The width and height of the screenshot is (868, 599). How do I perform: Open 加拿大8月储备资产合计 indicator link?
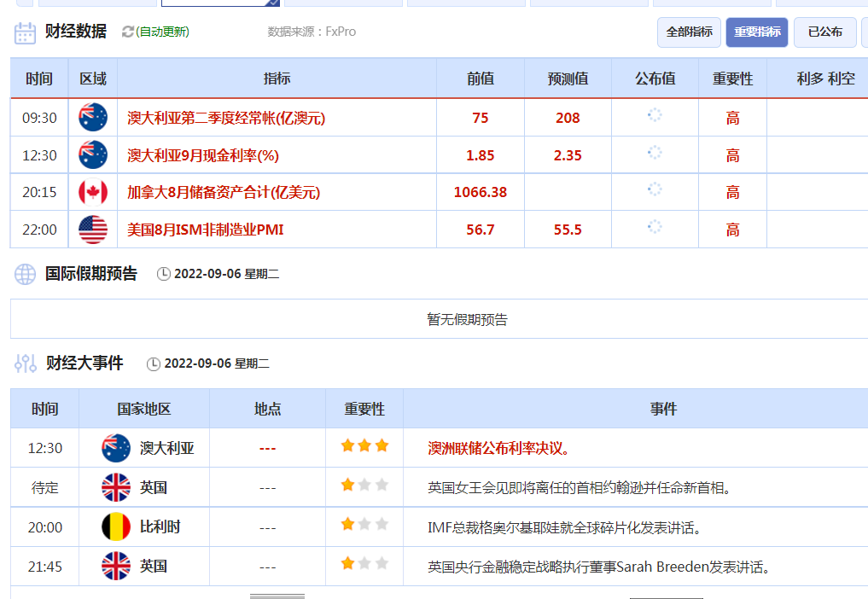[x=224, y=192]
